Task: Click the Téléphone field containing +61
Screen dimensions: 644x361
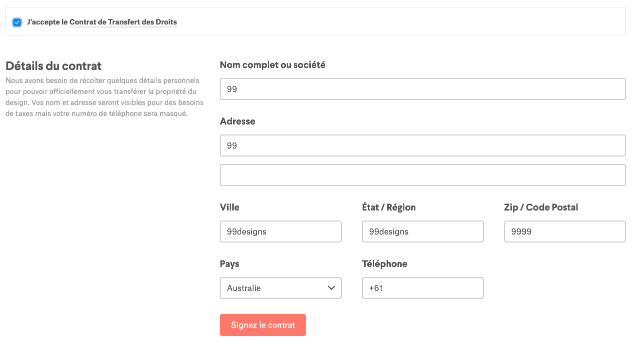Action: tap(422, 288)
